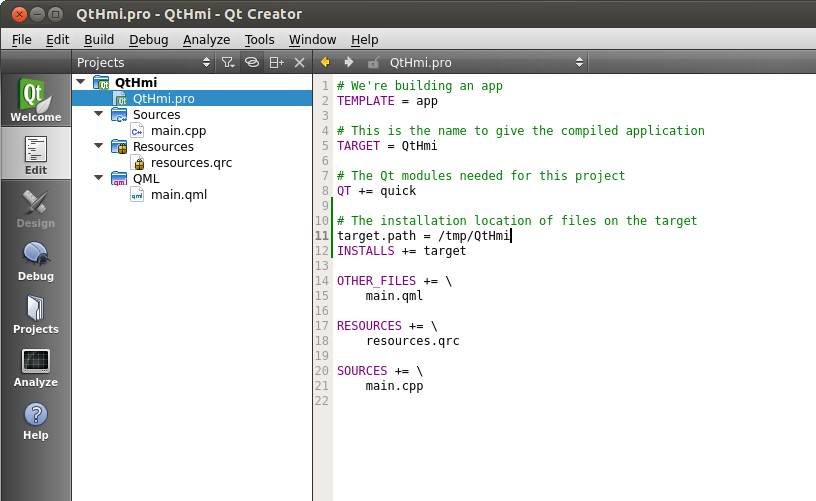Open the Build menu

pyautogui.click(x=98, y=39)
